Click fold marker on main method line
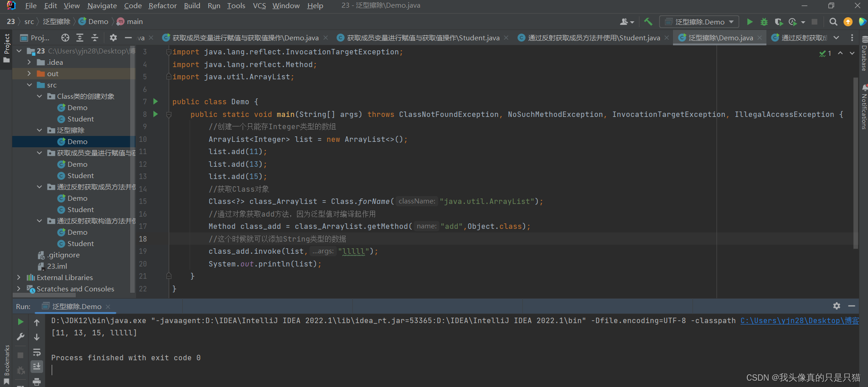868x387 pixels. [x=169, y=115]
